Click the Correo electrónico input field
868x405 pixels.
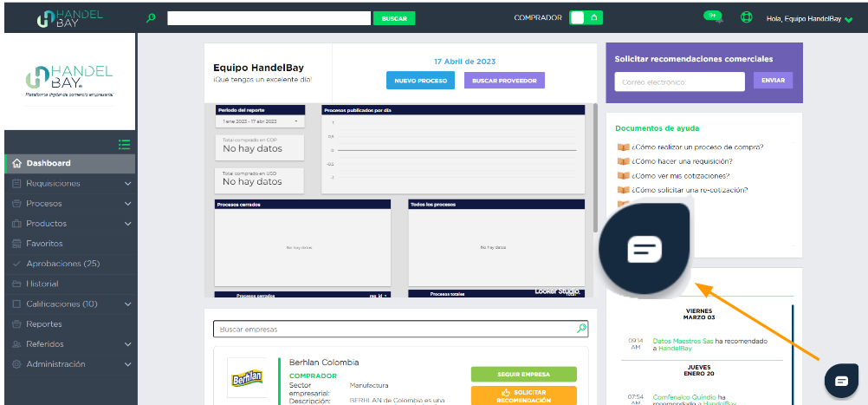coord(680,82)
